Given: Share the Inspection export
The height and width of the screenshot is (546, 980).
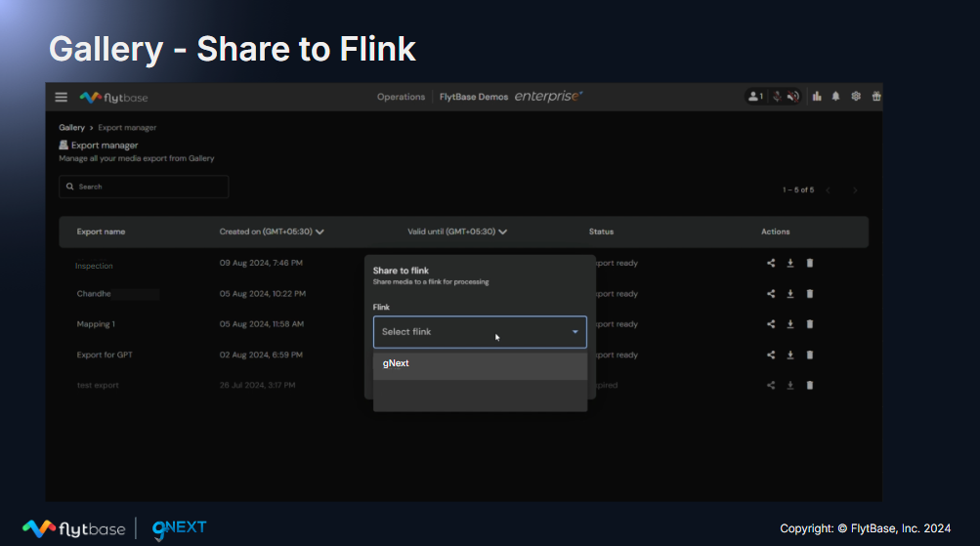Looking at the screenshot, I should click(x=771, y=263).
